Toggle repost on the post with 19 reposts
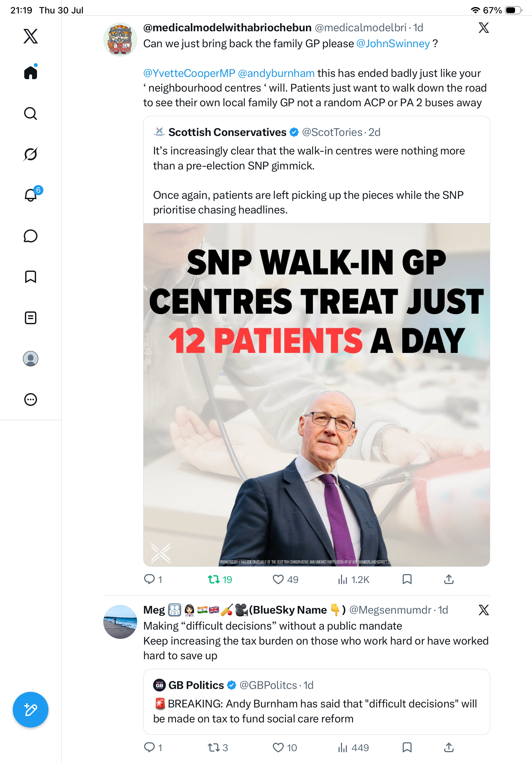The height and width of the screenshot is (762, 532). tap(219, 579)
